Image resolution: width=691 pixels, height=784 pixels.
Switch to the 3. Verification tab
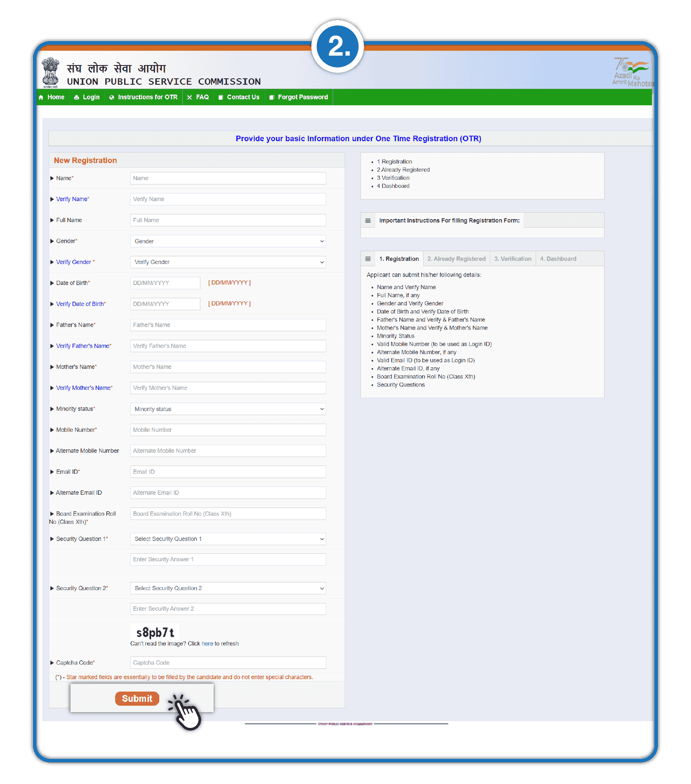click(513, 259)
